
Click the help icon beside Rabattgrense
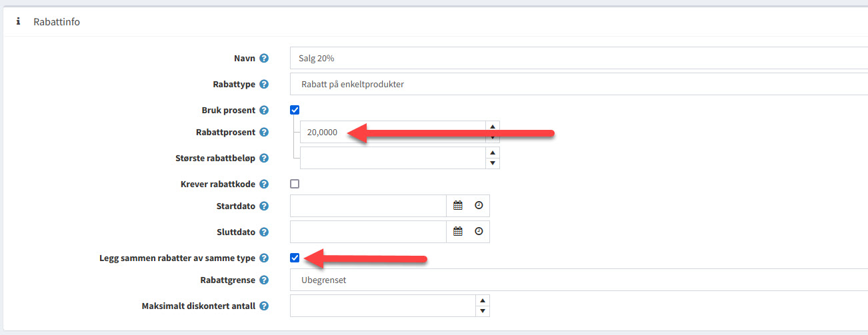click(264, 280)
